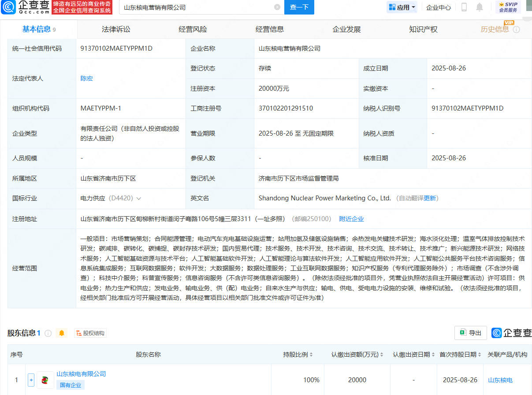Click the info icon beside 股东信息

coord(48,333)
